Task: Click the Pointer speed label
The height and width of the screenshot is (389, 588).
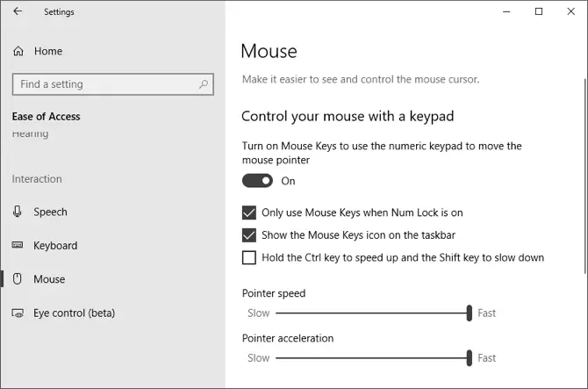Action: point(274,293)
